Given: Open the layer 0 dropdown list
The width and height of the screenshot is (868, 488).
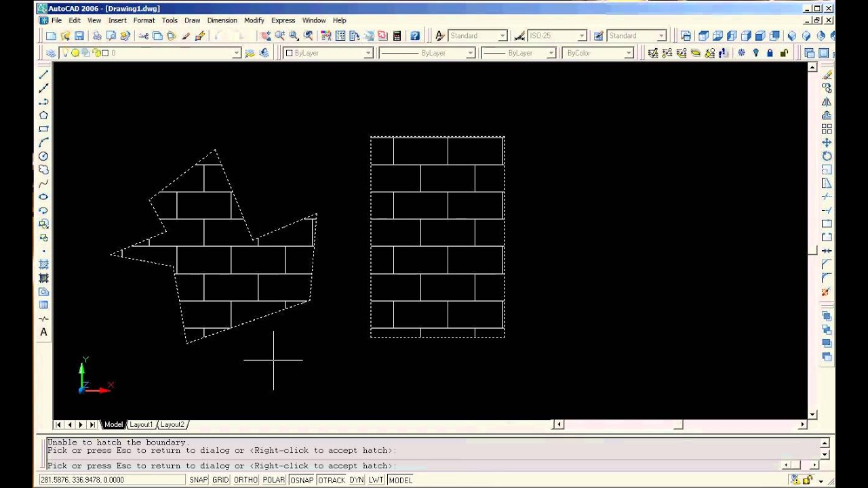Looking at the screenshot, I should point(237,53).
